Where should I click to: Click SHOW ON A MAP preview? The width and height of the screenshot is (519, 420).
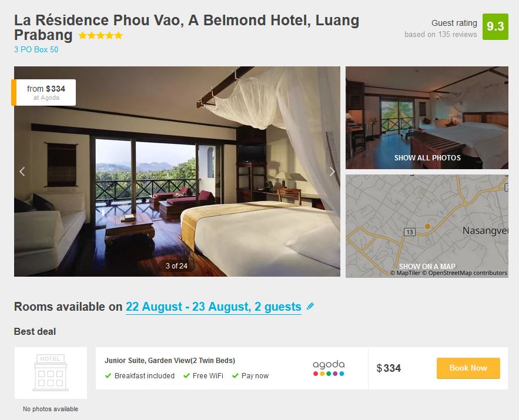pos(427,226)
